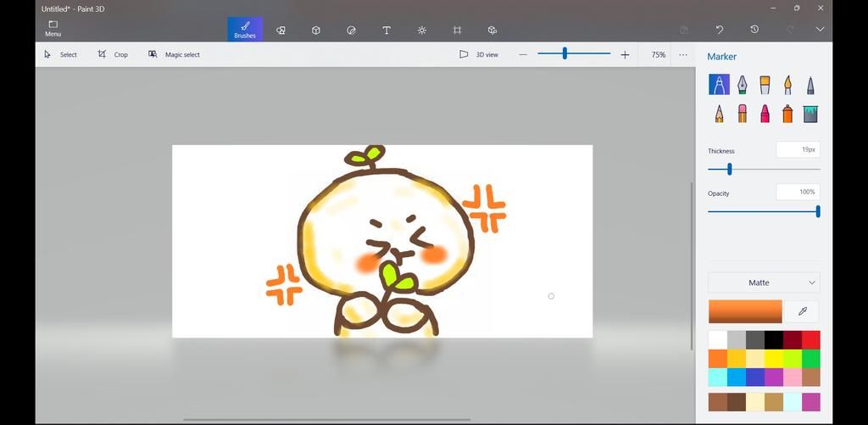This screenshot has width=868, height=425.
Task: Pick the lime green swatch
Action: click(793, 359)
